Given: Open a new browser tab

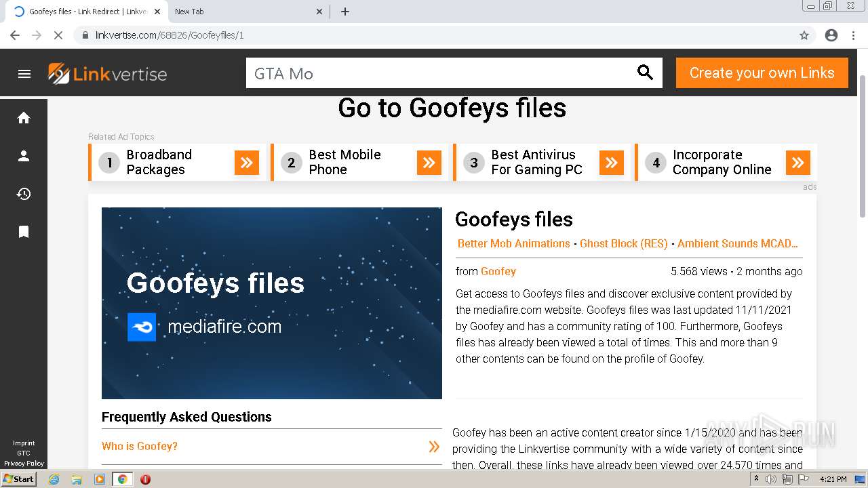Looking at the screenshot, I should 345,12.
